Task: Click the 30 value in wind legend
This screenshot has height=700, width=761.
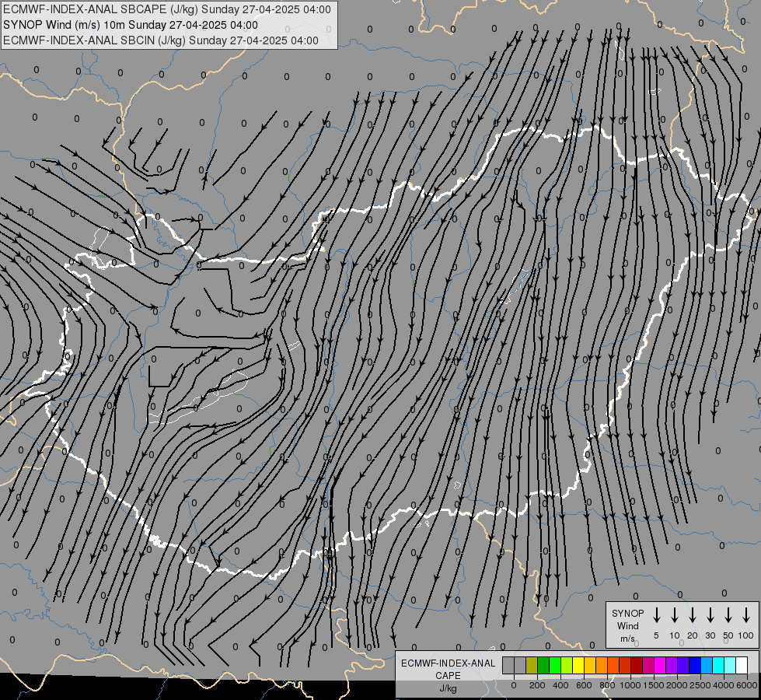Action: [710, 635]
